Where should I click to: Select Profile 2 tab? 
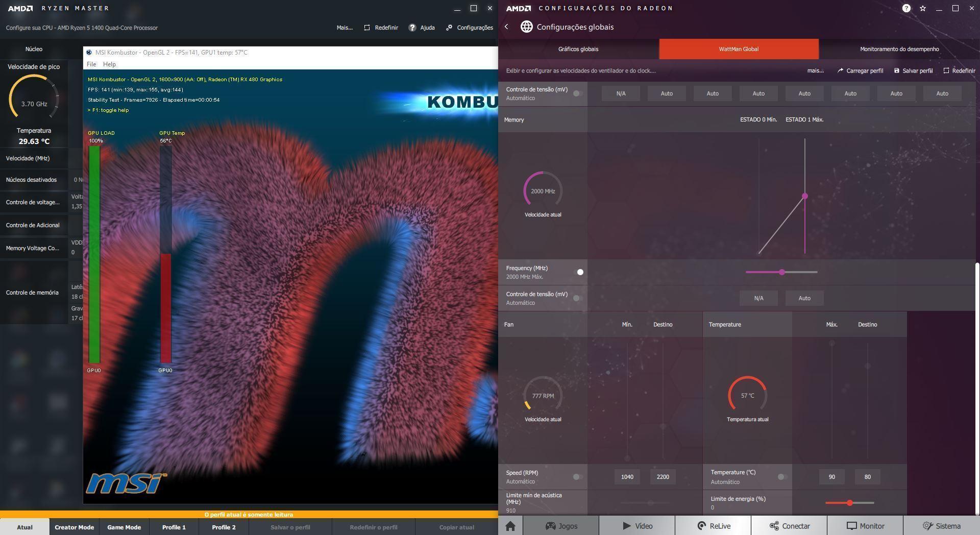pyautogui.click(x=224, y=527)
